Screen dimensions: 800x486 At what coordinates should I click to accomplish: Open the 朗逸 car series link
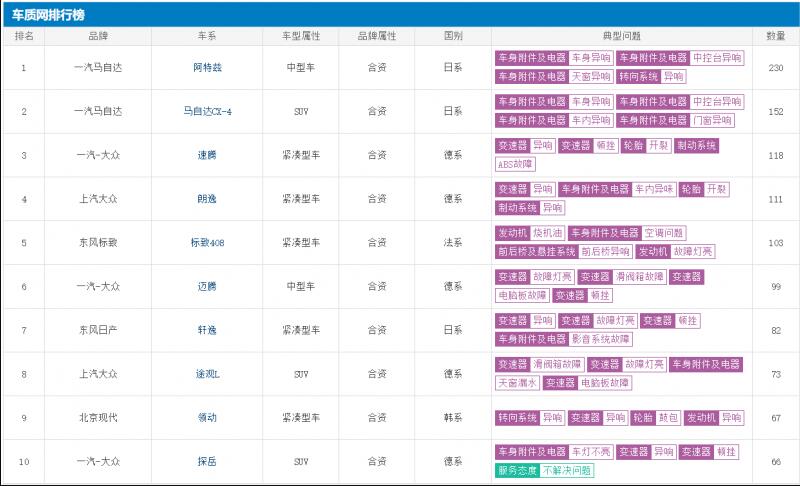coord(207,199)
